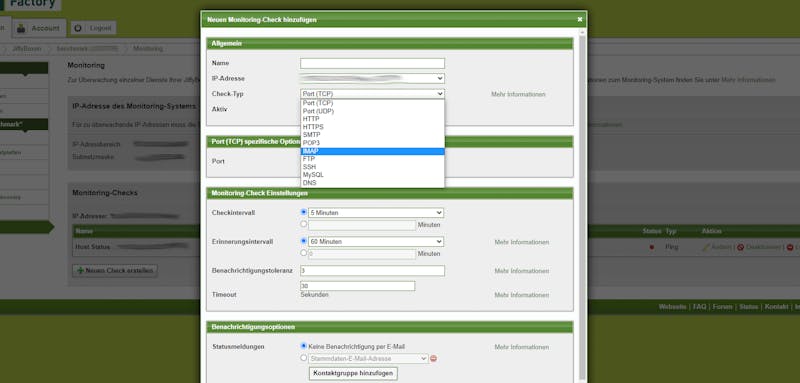Viewport: 800px width, 383px height.
Task: Click the Logout power icon
Action: point(78,29)
